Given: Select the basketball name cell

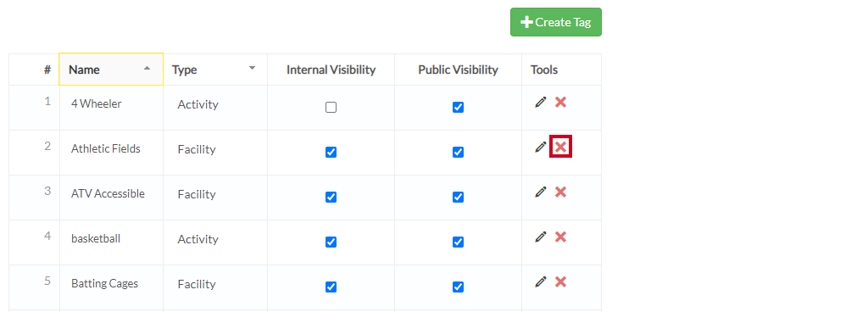Looking at the screenshot, I should (111, 242).
